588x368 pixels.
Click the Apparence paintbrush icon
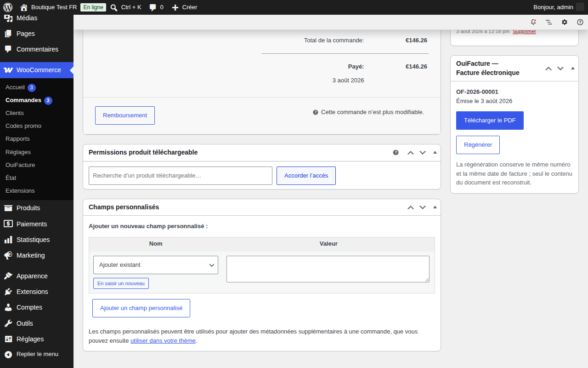[x=8, y=276]
